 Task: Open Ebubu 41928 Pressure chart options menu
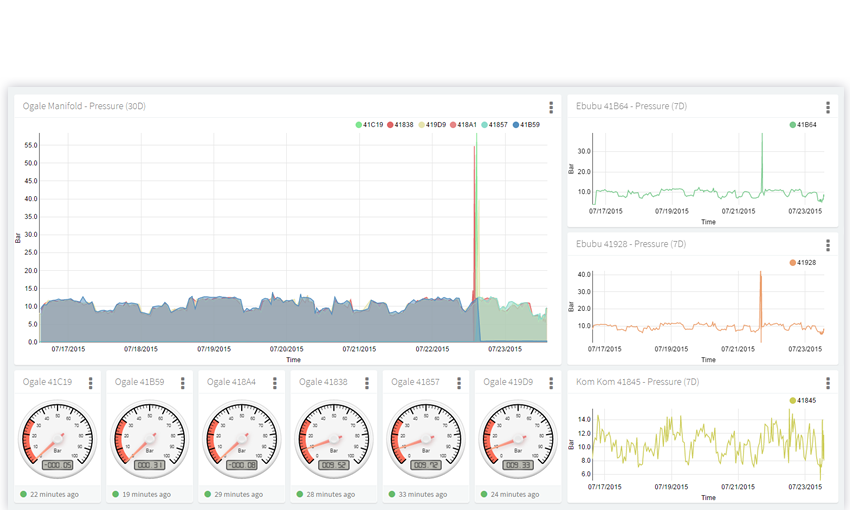827,245
